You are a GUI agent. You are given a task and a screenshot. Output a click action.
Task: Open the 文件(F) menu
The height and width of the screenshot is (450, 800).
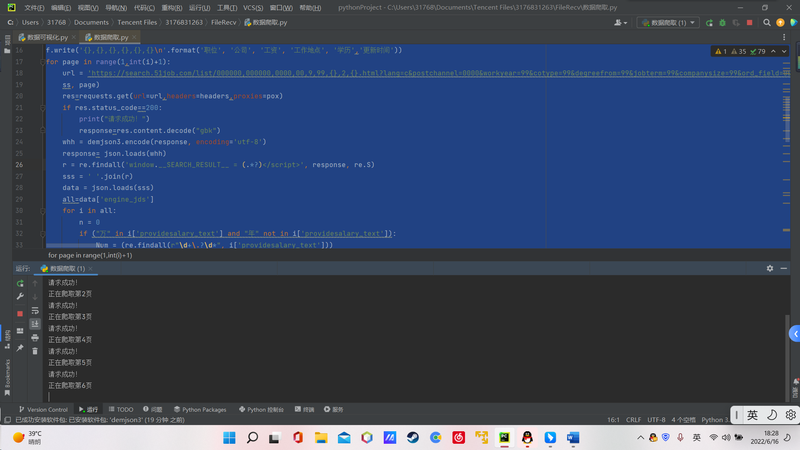[x=34, y=8]
